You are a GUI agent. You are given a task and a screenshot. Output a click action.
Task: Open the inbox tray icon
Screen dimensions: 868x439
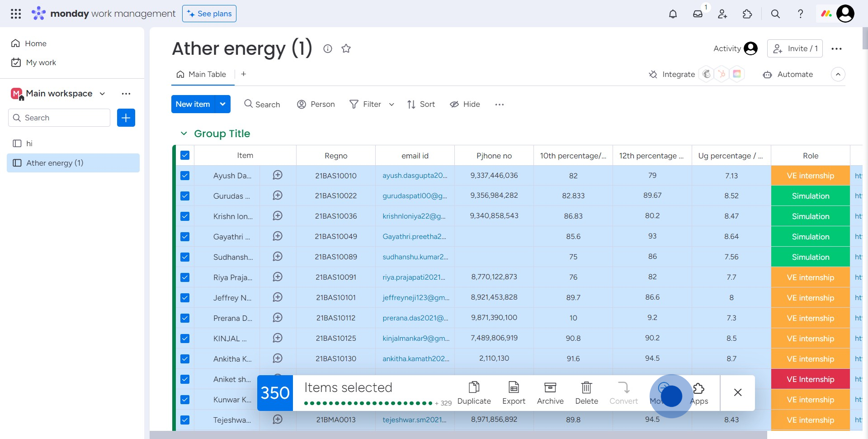click(x=698, y=14)
